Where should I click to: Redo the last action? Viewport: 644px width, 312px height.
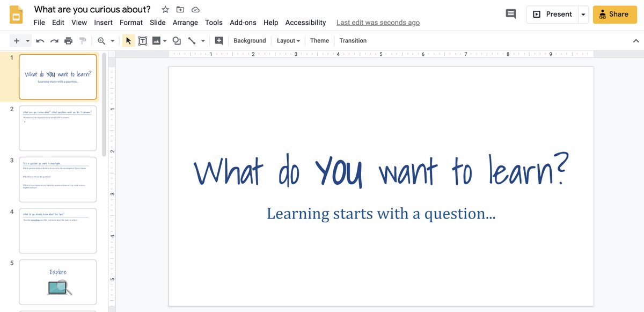(x=54, y=41)
